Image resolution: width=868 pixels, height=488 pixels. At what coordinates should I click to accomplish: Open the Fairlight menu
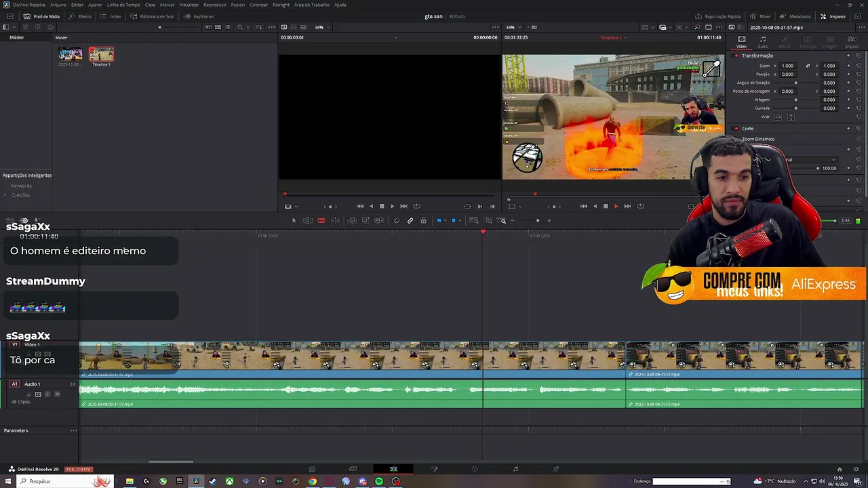tap(281, 5)
